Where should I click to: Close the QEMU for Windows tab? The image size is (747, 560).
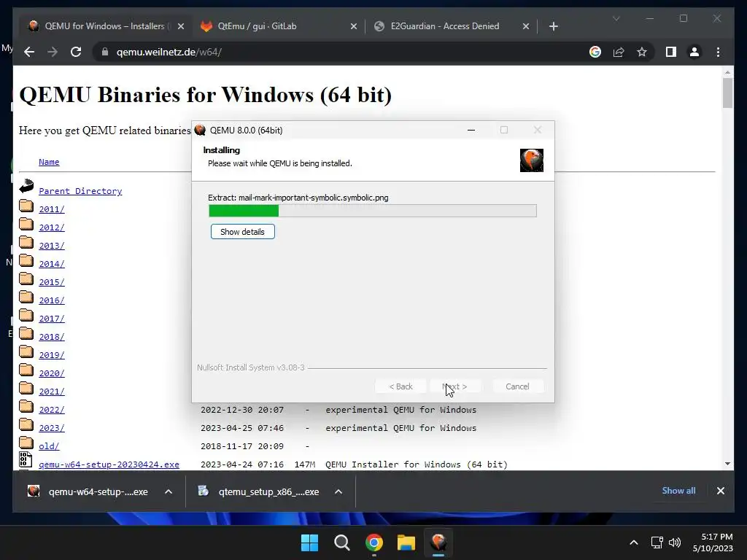(x=181, y=26)
